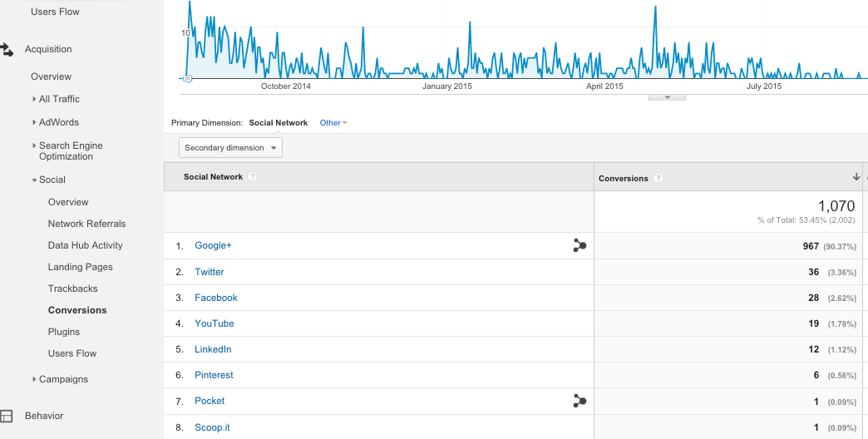This screenshot has height=439, width=868.
Task: Click the Social Network column help icon
Action: click(253, 176)
